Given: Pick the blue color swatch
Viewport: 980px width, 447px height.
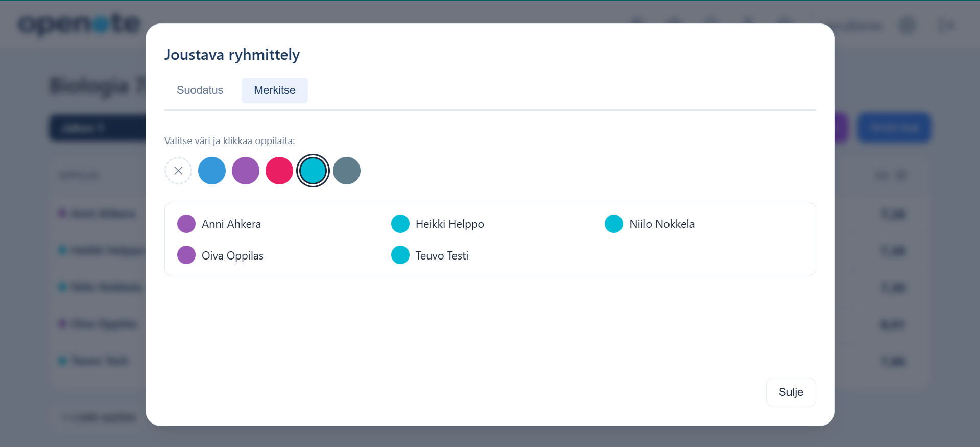Looking at the screenshot, I should tap(212, 171).
